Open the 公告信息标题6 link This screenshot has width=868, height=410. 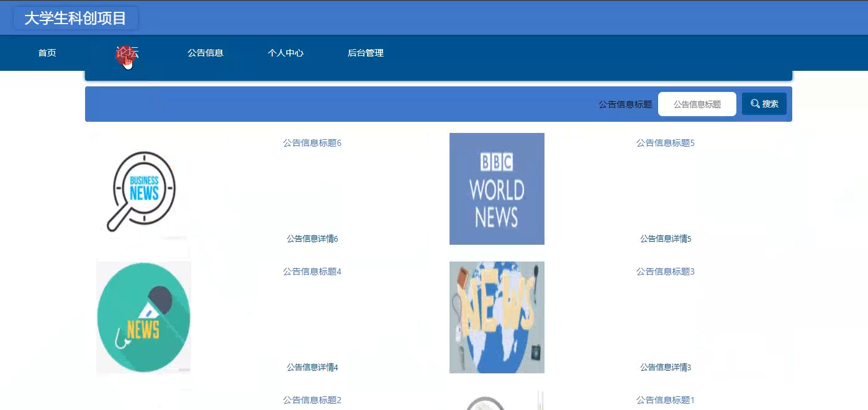(312, 143)
